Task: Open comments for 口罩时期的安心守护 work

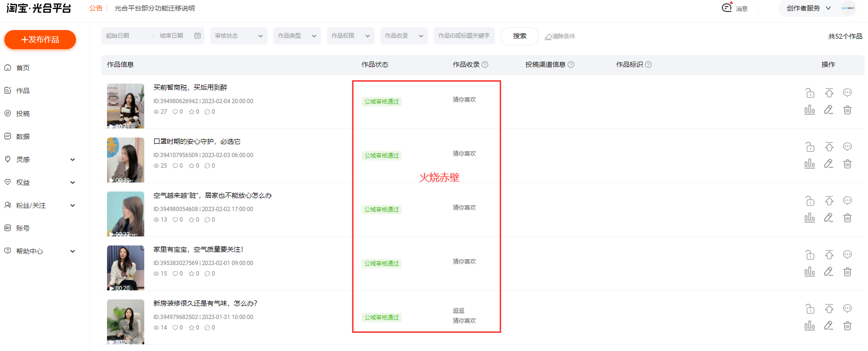Action: click(847, 147)
